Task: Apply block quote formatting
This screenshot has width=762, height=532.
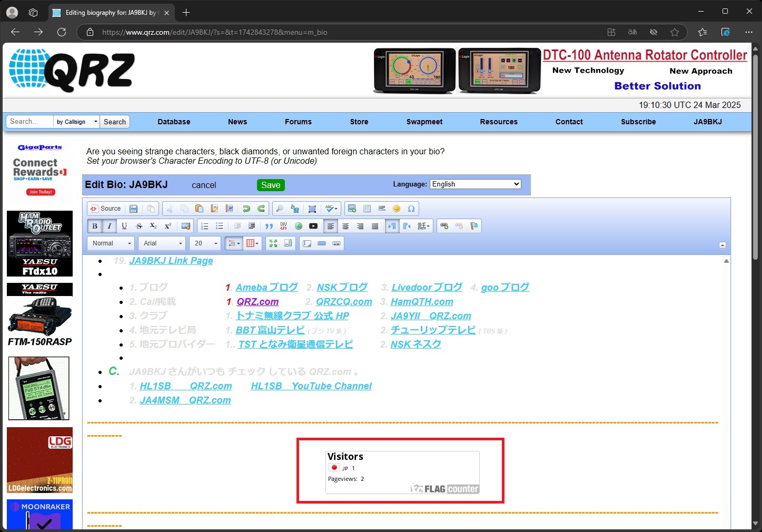Action: point(269,226)
